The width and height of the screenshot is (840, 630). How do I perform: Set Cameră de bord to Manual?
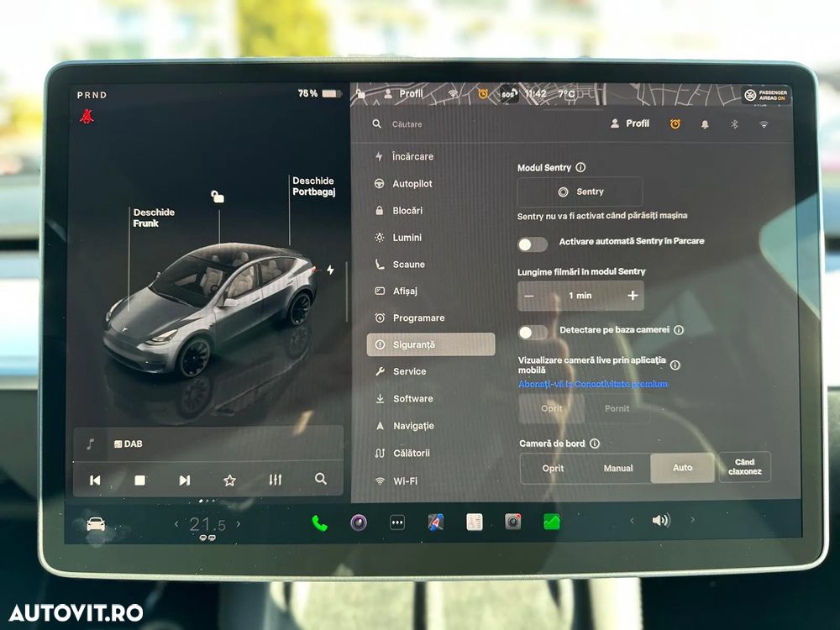click(x=617, y=468)
